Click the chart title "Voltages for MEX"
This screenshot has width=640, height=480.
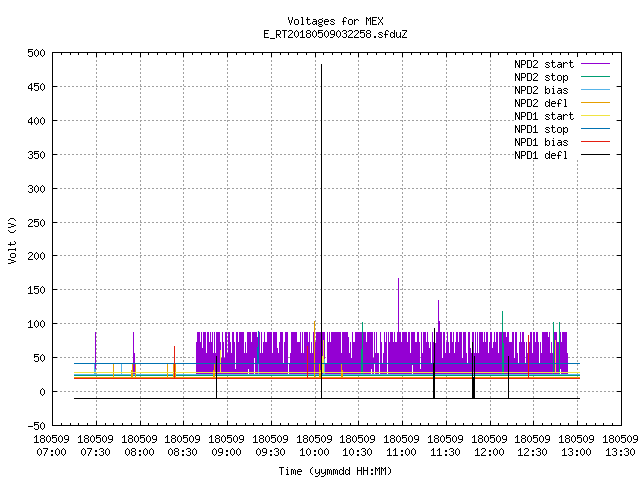(x=336, y=21)
